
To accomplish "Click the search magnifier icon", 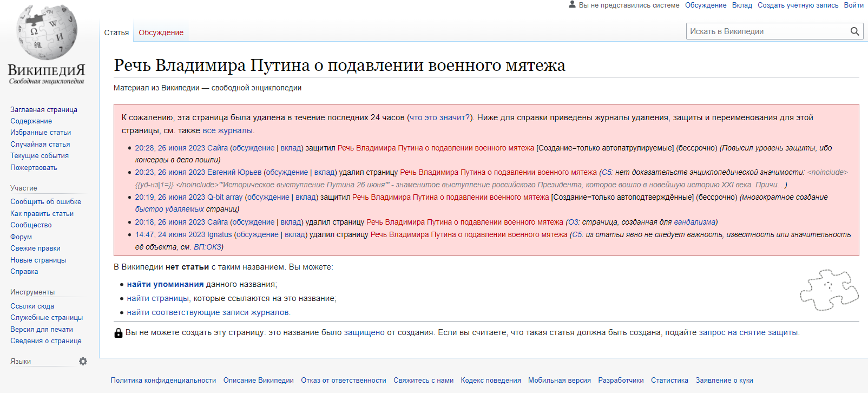I will coord(854,31).
